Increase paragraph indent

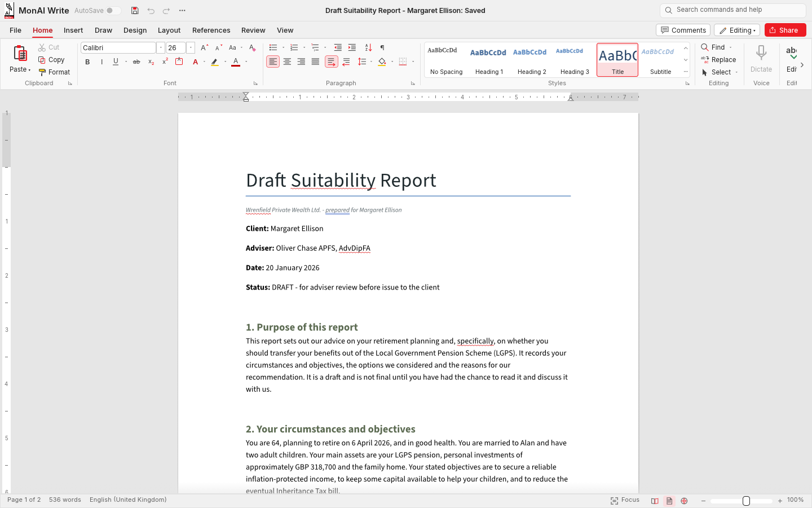pos(352,47)
